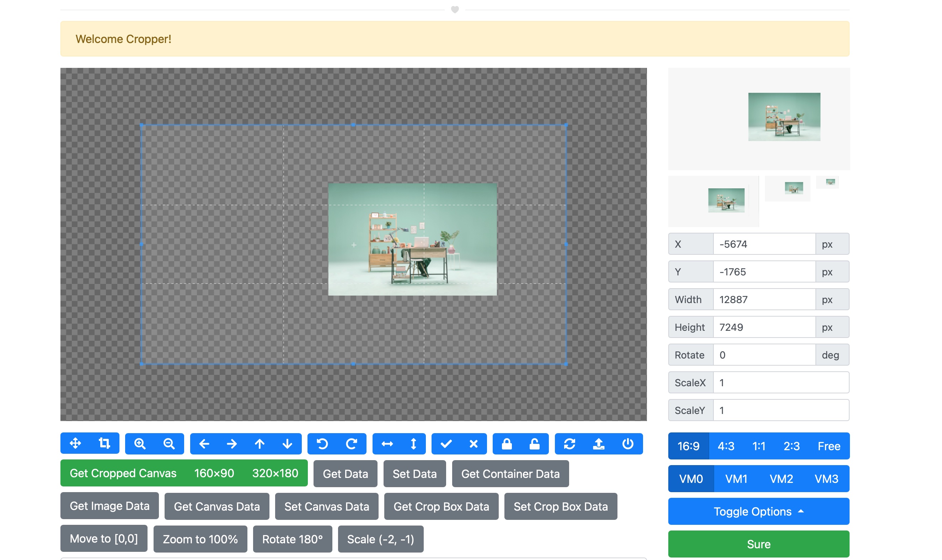The height and width of the screenshot is (560, 942).
Task: Disable the cropper with the power icon
Action: pos(628,443)
